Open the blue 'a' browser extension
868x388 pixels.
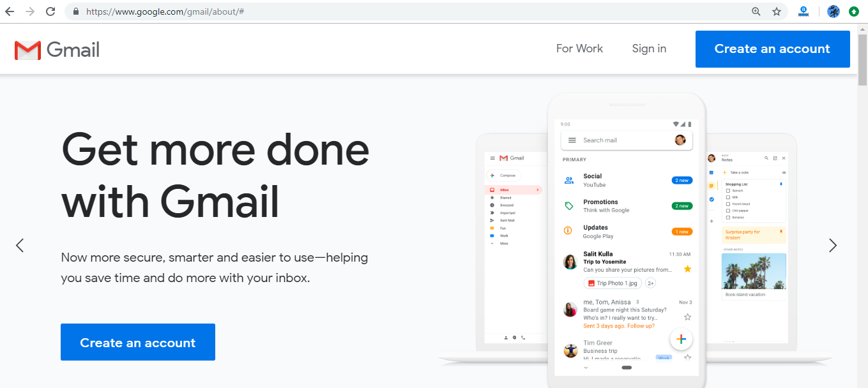[803, 11]
